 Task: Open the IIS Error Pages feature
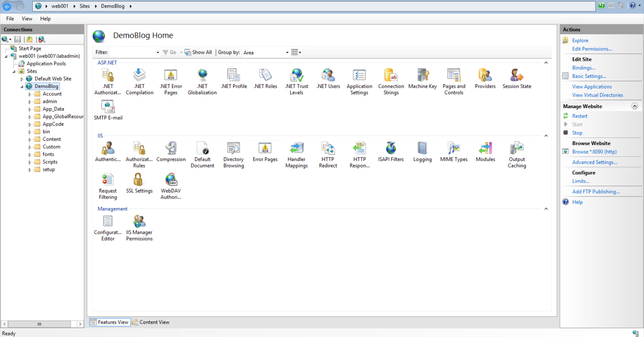pyautogui.click(x=265, y=151)
